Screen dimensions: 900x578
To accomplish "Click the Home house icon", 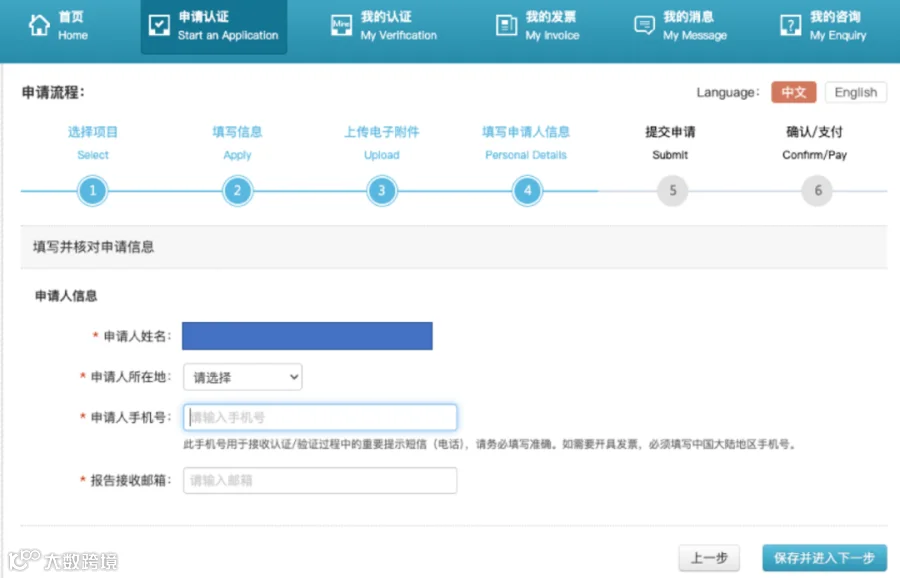I will click(x=39, y=26).
